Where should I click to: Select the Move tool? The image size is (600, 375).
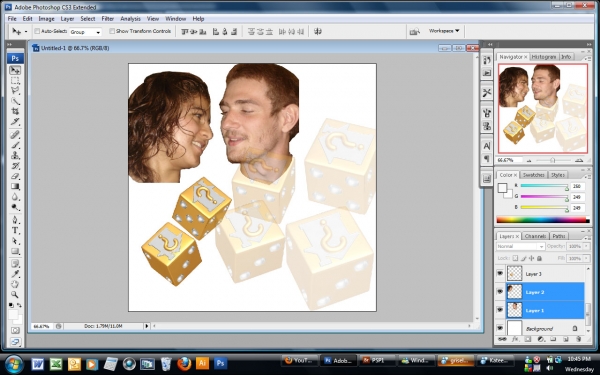(15, 70)
